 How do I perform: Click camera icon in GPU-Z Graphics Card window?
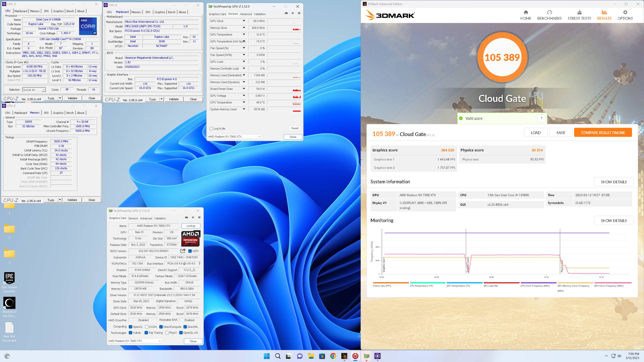(x=186, y=217)
